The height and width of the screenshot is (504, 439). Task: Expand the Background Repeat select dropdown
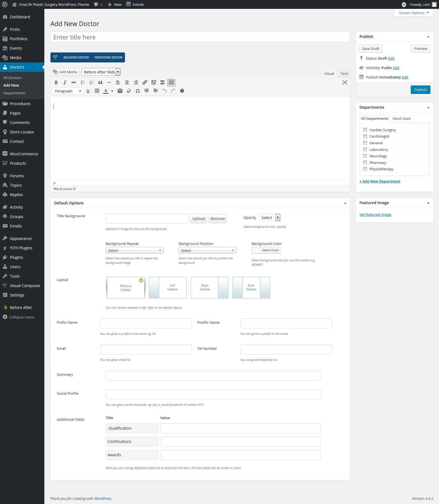click(x=134, y=250)
